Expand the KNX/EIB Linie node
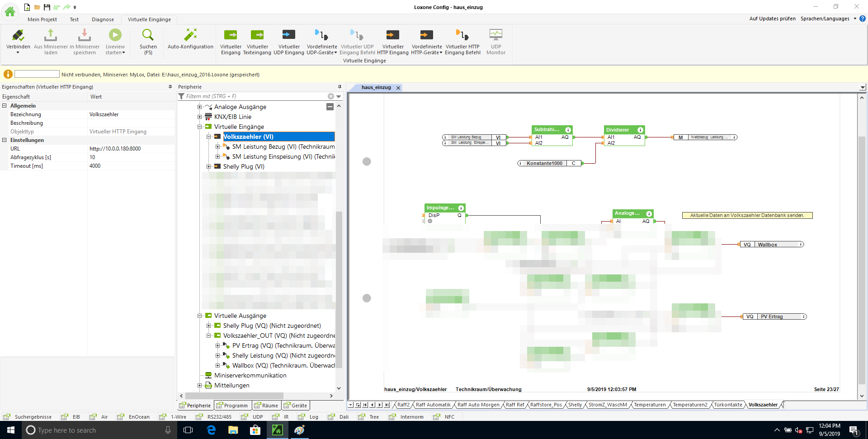 [199, 117]
